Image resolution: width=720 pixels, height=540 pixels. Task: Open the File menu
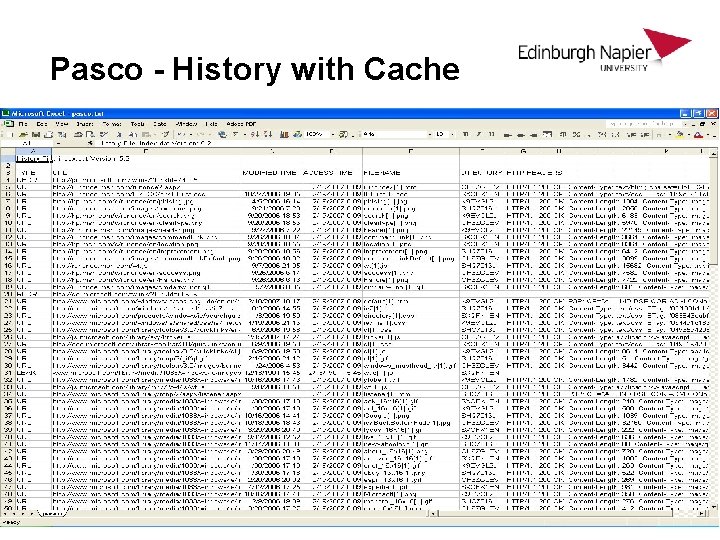[23, 124]
